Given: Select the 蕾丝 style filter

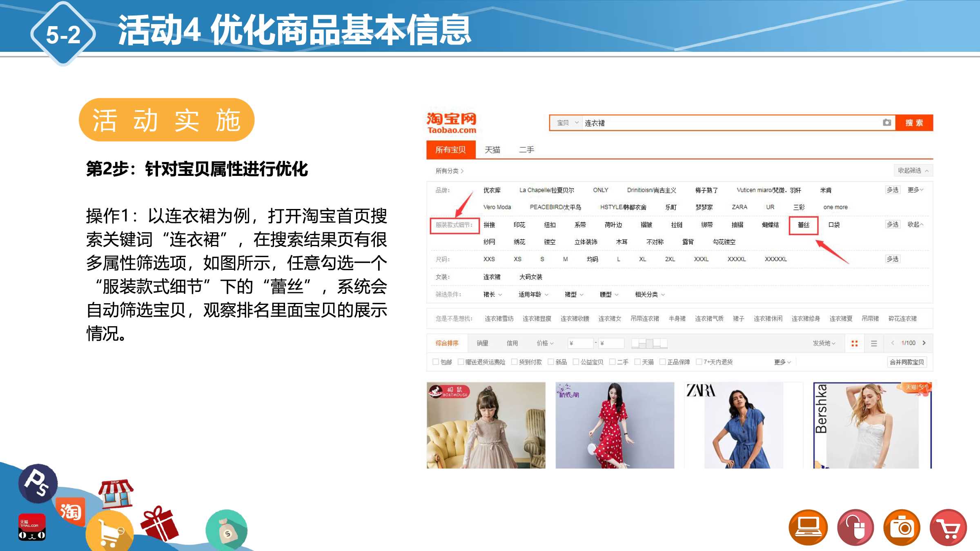Looking at the screenshot, I should point(803,225).
